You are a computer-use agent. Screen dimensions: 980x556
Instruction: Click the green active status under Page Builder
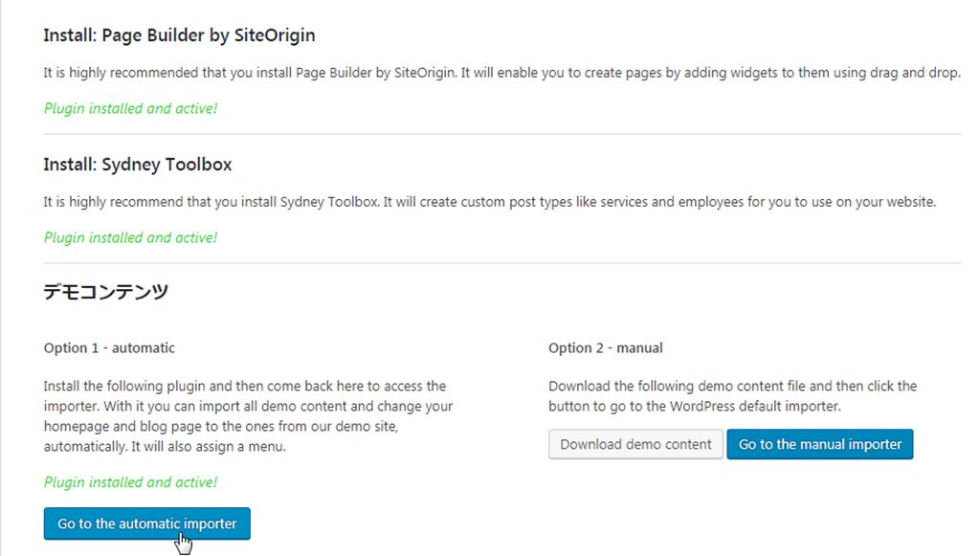coord(130,108)
